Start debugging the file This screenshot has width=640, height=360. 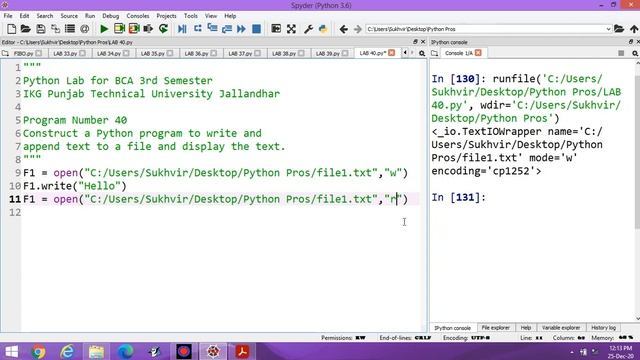182,29
